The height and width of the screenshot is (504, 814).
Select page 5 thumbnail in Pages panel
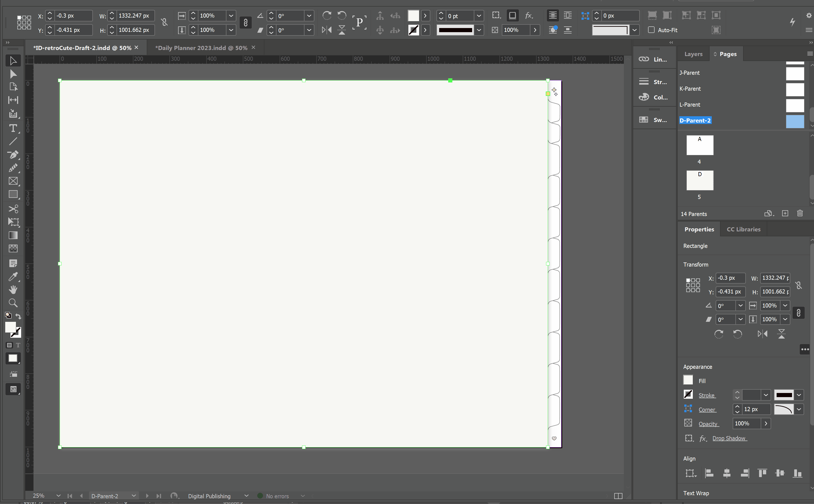pos(700,180)
